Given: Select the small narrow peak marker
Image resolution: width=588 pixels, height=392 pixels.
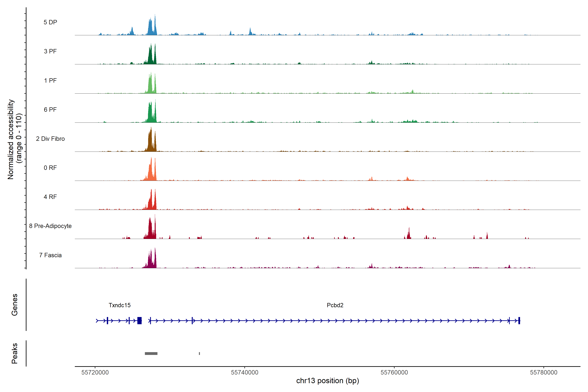Looking at the screenshot, I should (x=199, y=353).
